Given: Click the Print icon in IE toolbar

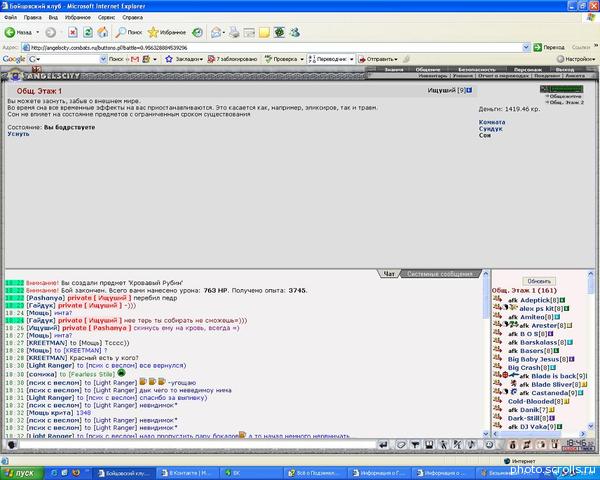Looking at the screenshot, I should (x=234, y=33).
